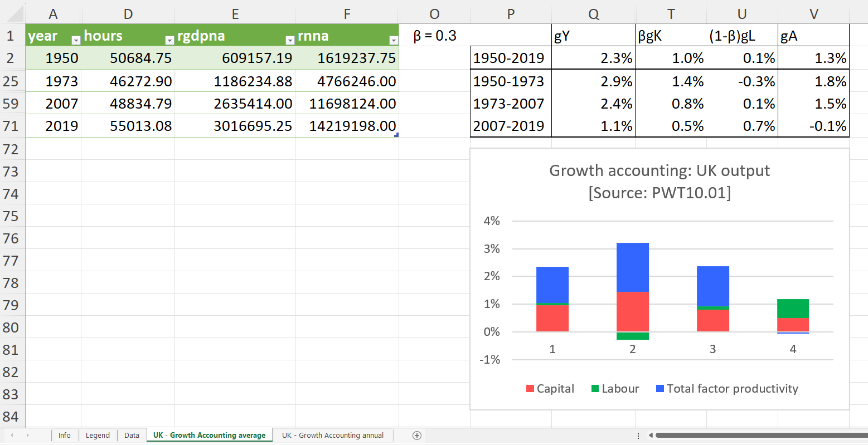The image size is (868, 445).
Task: Click the red Capital legend marker
Action: coord(530,389)
